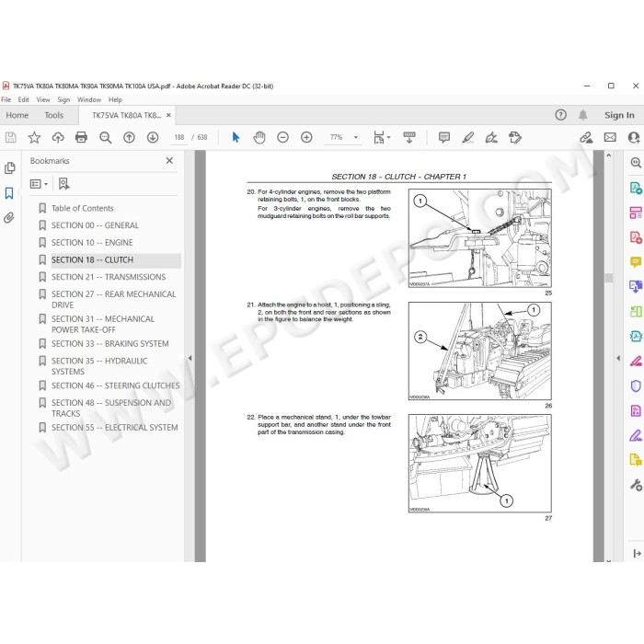Open the File menu
The width and height of the screenshot is (644, 644).
[x=6, y=99]
